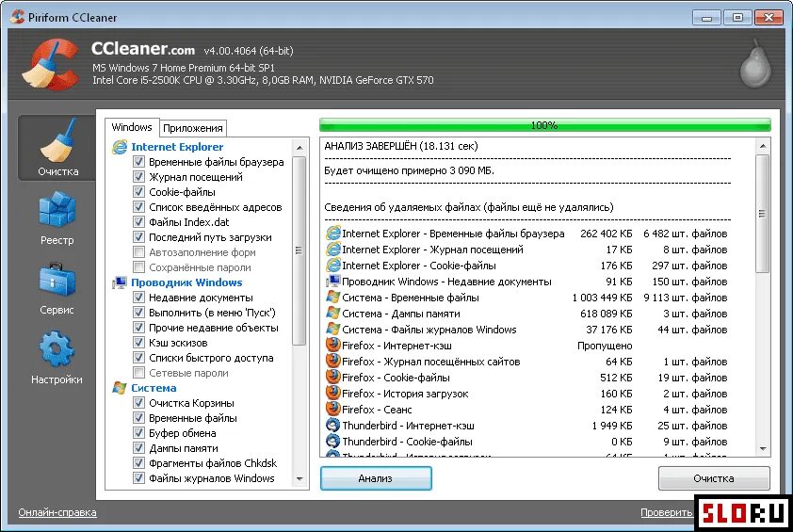
Task: Click the results pane scrollbar thumb
Action: (x=763, y=214)
